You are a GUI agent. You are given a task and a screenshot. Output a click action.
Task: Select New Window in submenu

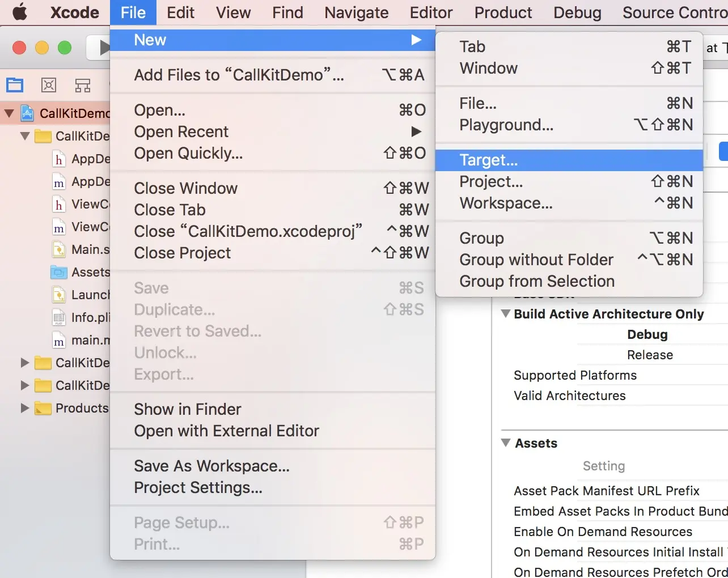(569, 68)
